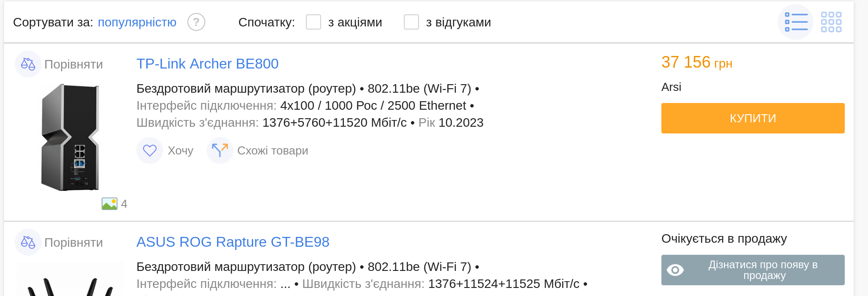Screen dimensions: 868x296
Task: Buy the router with КУПИТИ button
Action: (x=753, y=118)
